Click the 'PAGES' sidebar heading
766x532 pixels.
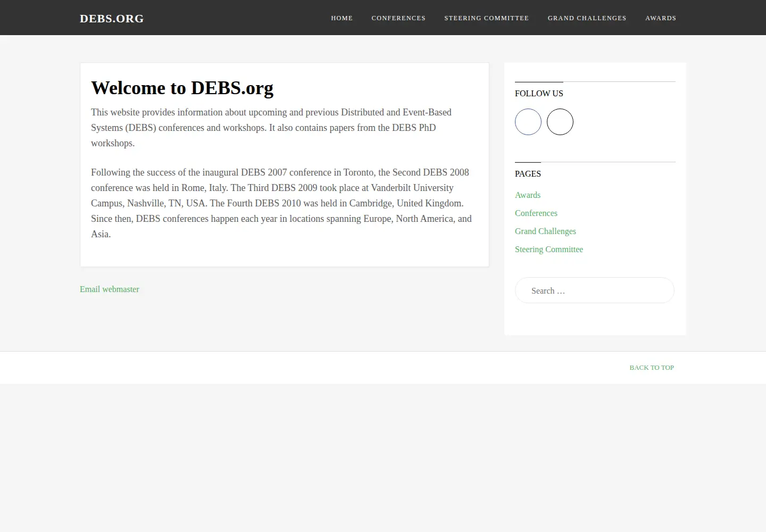point(528,174)
